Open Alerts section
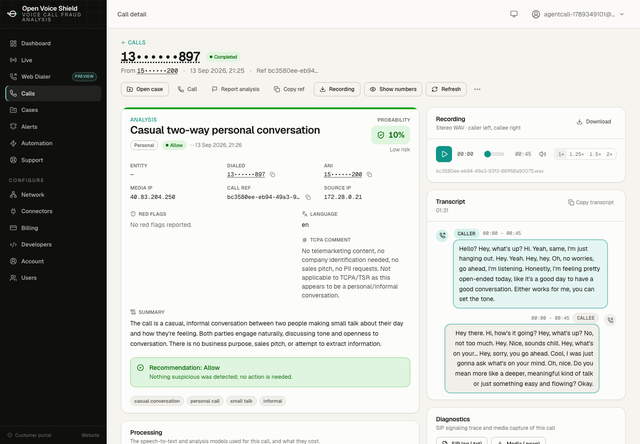Image resolution: width=640 pixels, height=444 pixels. [x=53, y=127]
